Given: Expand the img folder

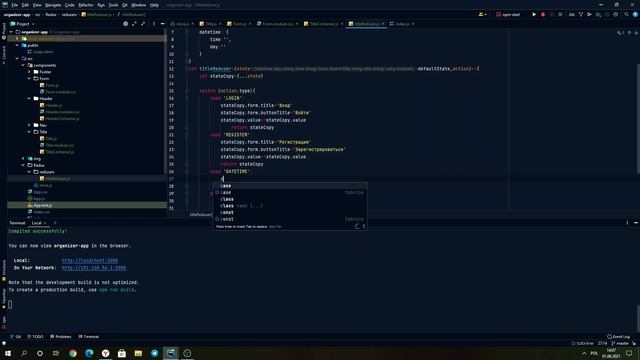Looking at the screenshot, I should (23, 158).
